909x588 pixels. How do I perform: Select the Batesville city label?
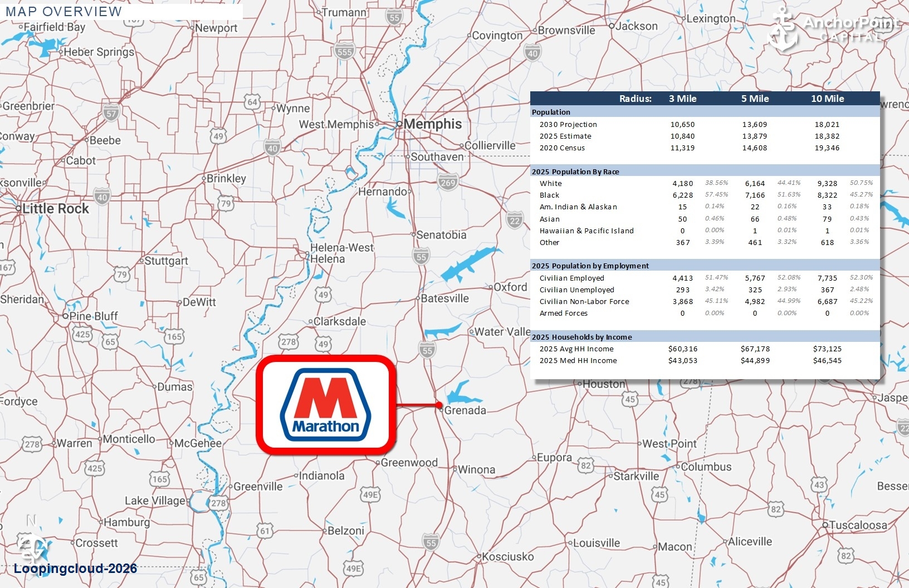pos(445,298)
